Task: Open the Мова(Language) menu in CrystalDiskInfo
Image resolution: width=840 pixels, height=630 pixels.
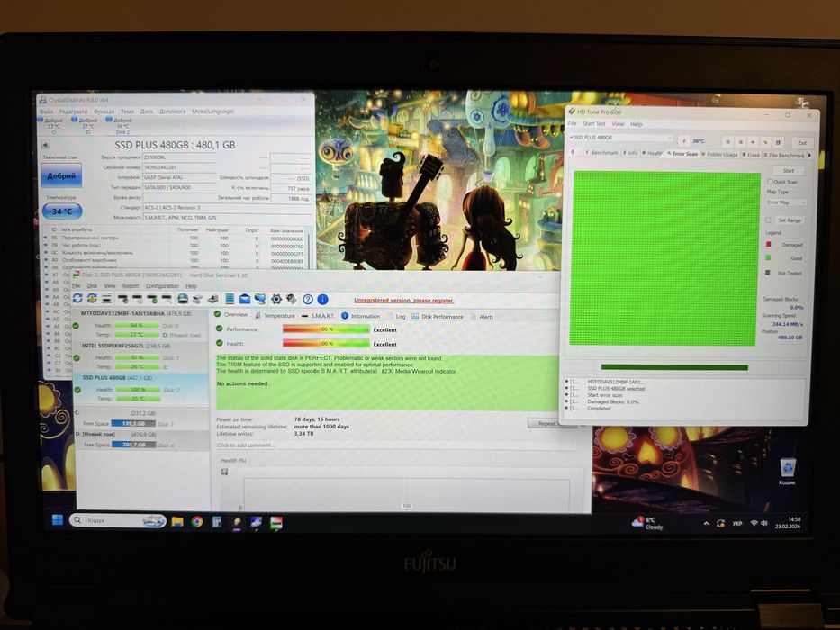Action: tap(212, 112)
